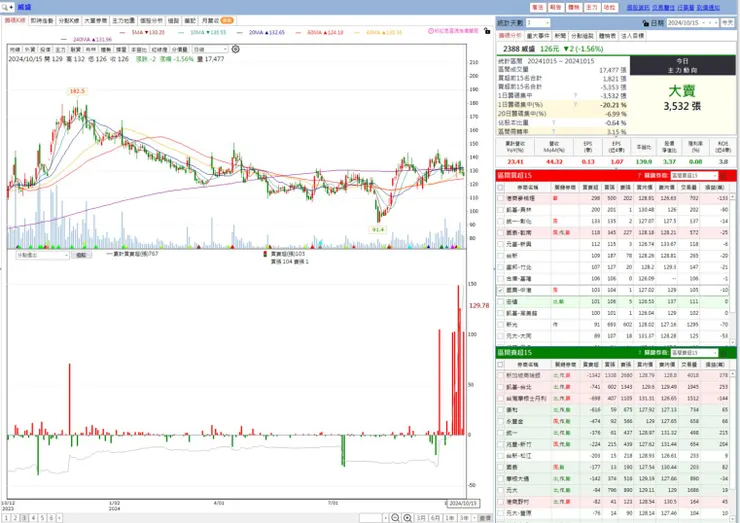Switch to the 即時走勢 tab
Image resolution: width=740 pixels, height=523 pixels.
[x=42, y=20]
